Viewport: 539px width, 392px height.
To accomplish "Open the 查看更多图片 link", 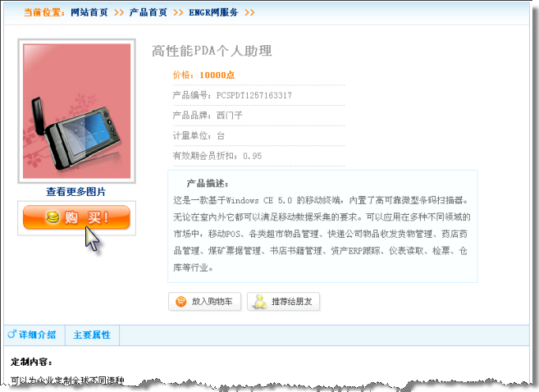I will (76, 192).
